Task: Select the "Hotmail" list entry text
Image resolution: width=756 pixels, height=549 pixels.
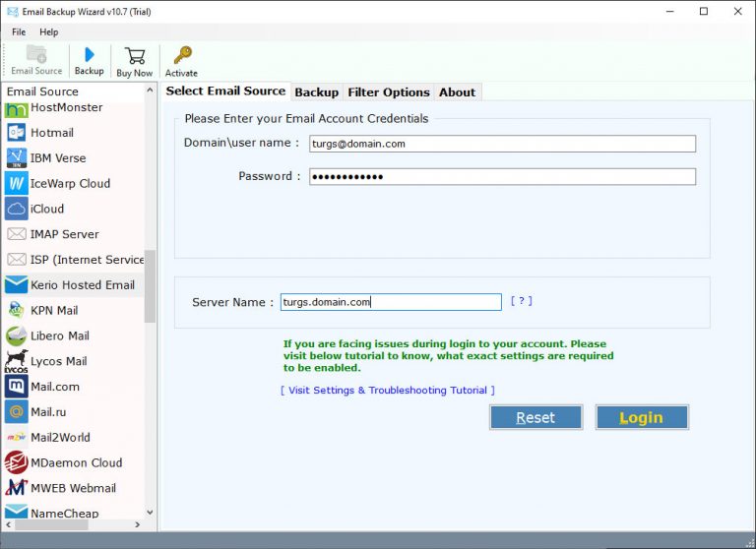Action: 52,133
